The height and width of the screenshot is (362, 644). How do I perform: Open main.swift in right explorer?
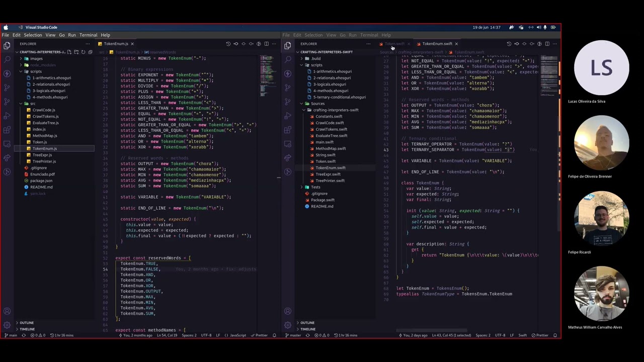coord(325,142)
